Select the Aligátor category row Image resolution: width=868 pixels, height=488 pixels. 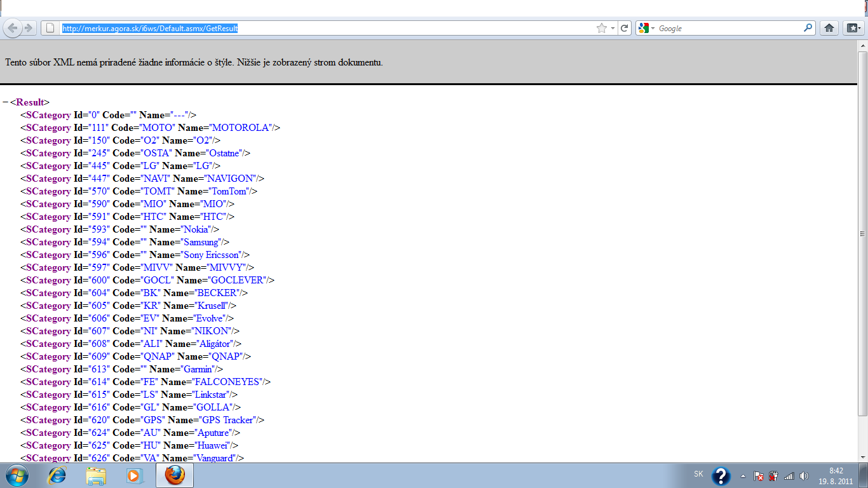[x=131, y=344]
